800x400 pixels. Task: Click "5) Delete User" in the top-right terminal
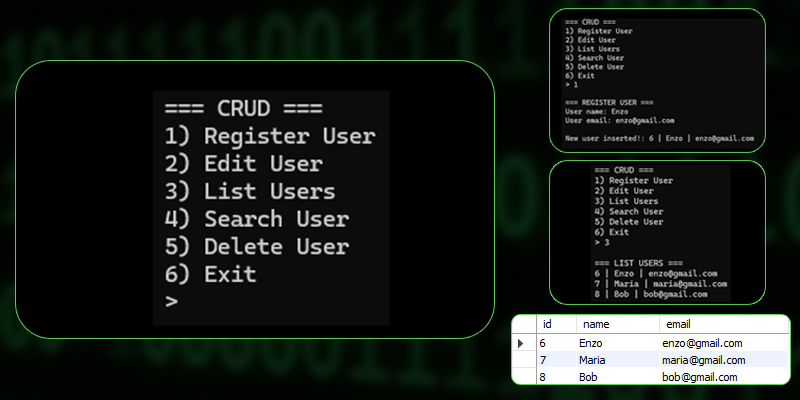(x=594, y=67)
